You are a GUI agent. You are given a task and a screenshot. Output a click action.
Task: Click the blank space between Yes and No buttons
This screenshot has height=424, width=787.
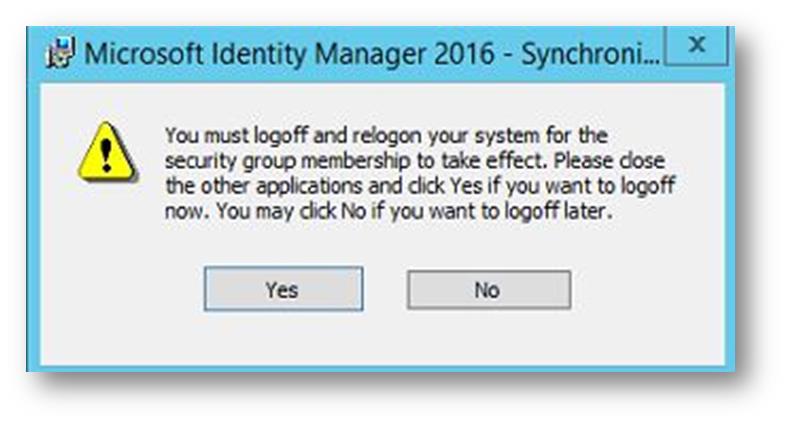tap(385, 290)
